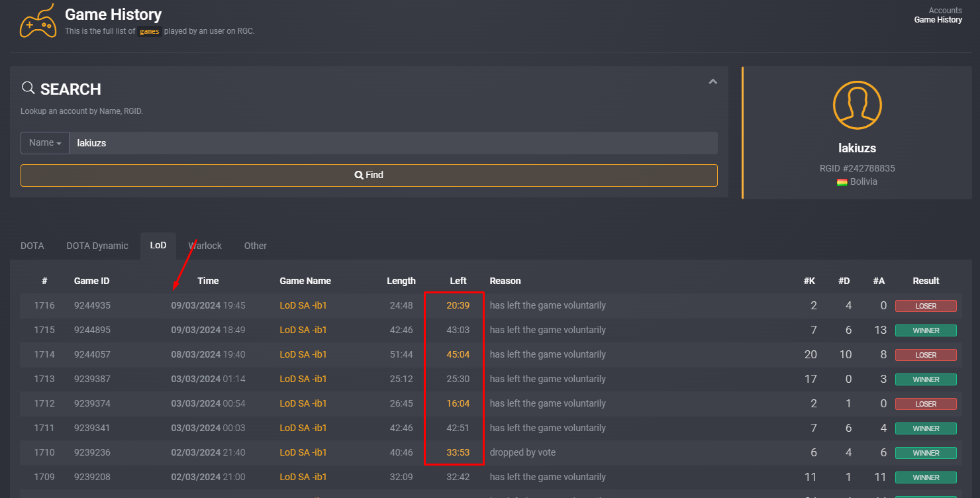Click LOSER badge of game 9244935
The height and width of the screenshot is (498, 980).
pyautogui.click(x=926, y=306)
